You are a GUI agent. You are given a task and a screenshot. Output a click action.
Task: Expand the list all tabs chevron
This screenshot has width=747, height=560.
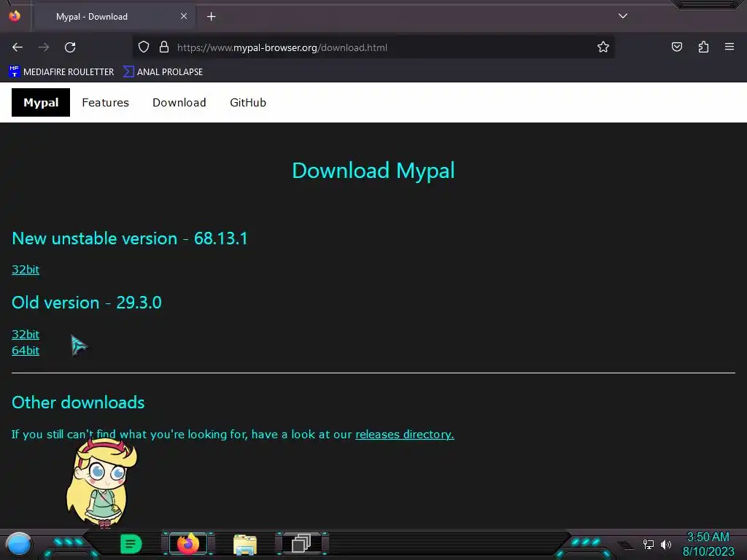pyautogui.click(x=623, y=16)
